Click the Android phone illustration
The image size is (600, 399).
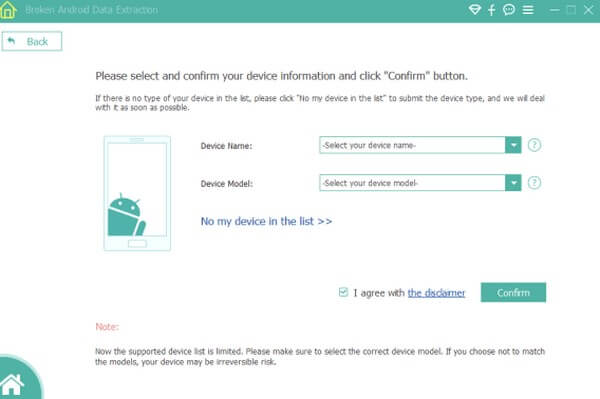point(137,194)
